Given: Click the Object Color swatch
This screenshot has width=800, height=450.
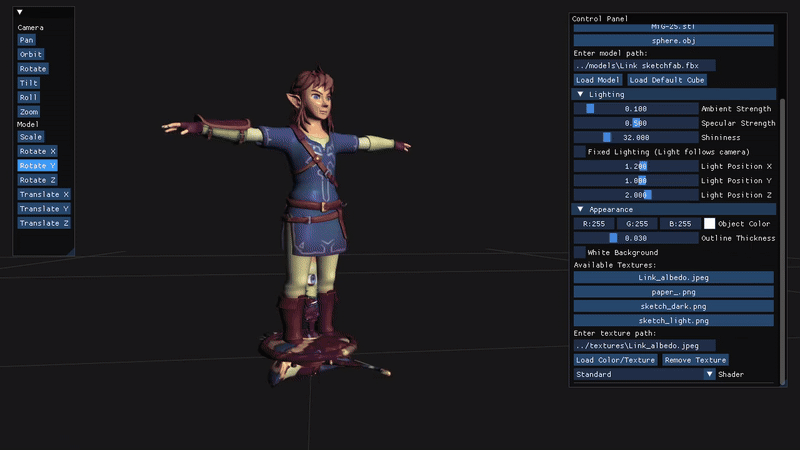Looking at the screenshot, I should click(x=709, y=223).
